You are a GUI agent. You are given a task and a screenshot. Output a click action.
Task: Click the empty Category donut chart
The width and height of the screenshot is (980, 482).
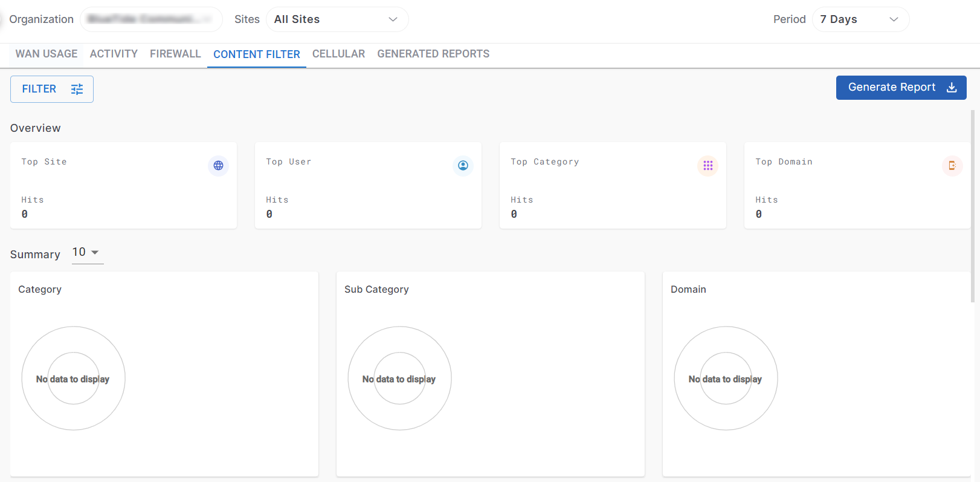[73, 379]
